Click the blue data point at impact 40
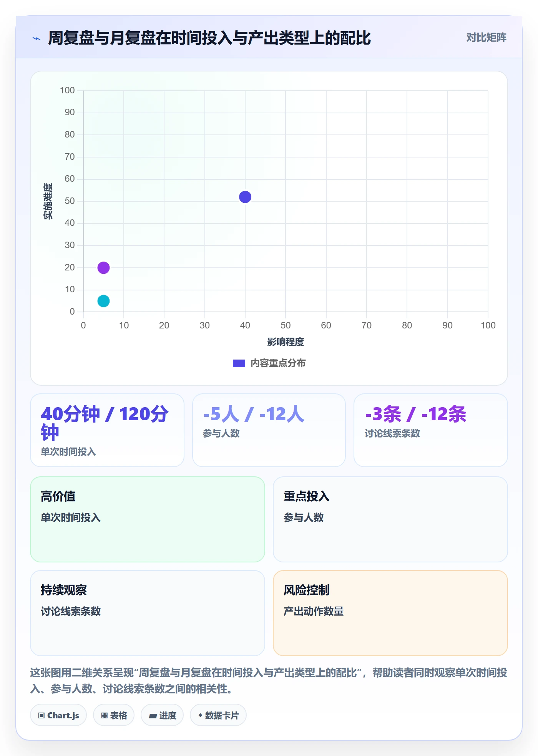Screen dimensions: 538x756 coord(245,197)
